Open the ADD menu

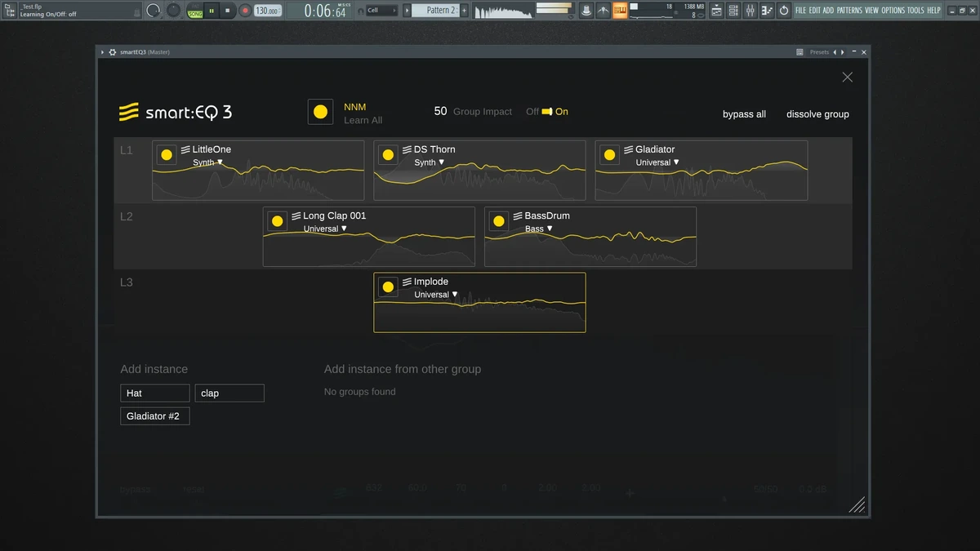tap(828, 11)
